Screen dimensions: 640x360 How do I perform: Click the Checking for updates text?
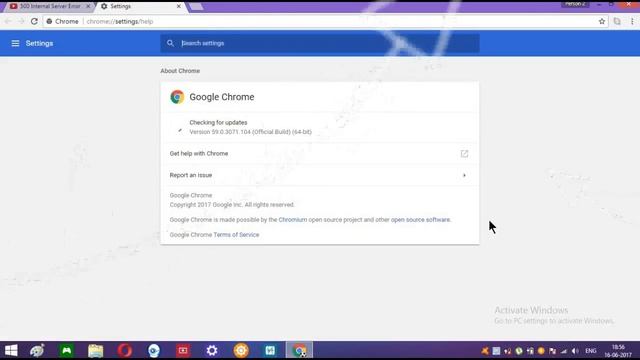pyautogui.click(x=218, y=122)
